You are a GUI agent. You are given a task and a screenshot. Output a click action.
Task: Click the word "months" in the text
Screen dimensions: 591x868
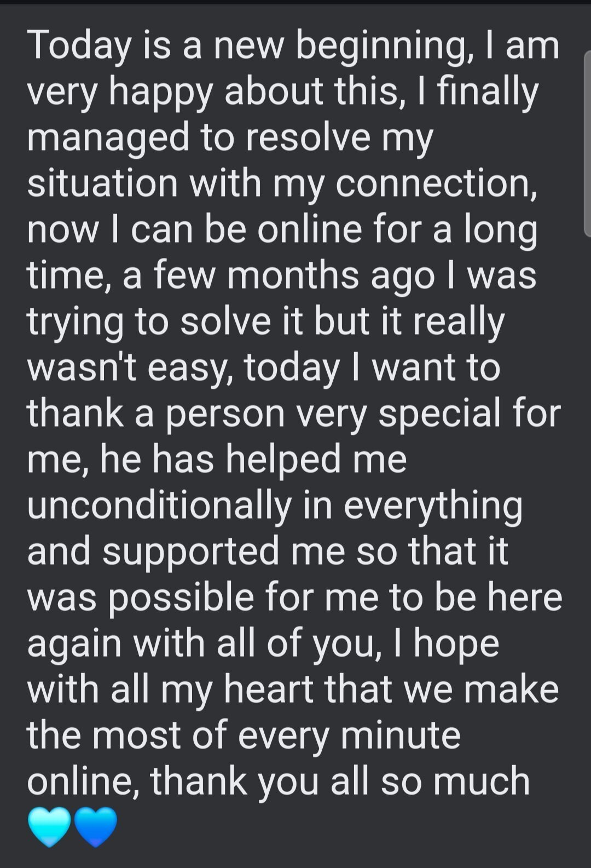pos(293,275)
